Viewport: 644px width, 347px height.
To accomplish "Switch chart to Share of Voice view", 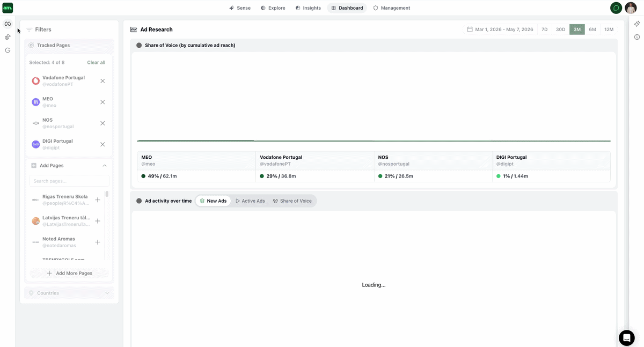I will [292, 201].
